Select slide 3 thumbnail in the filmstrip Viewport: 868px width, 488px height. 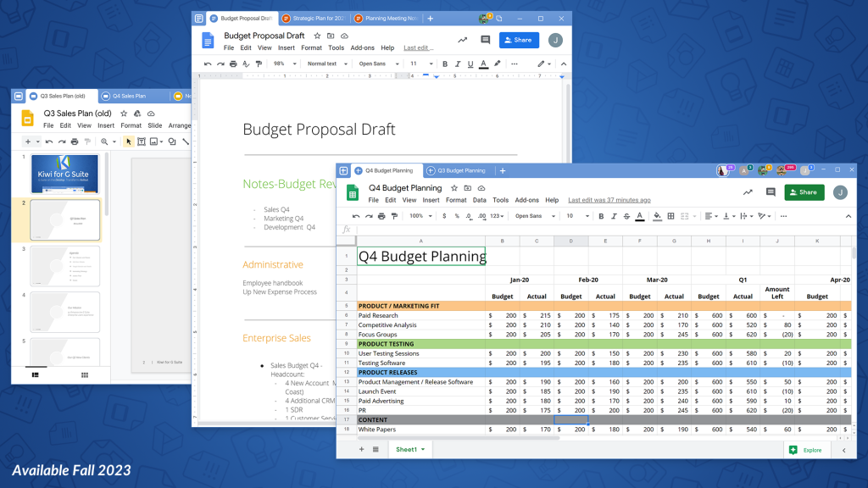(x=65, y=266)
